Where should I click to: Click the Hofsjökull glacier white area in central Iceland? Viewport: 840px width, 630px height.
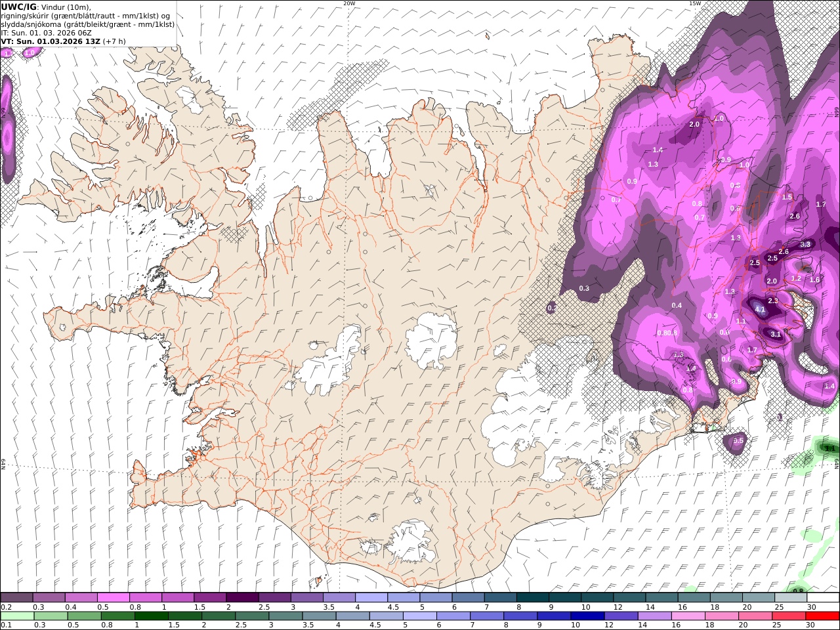pyautogui.click(x=431, y=340)
